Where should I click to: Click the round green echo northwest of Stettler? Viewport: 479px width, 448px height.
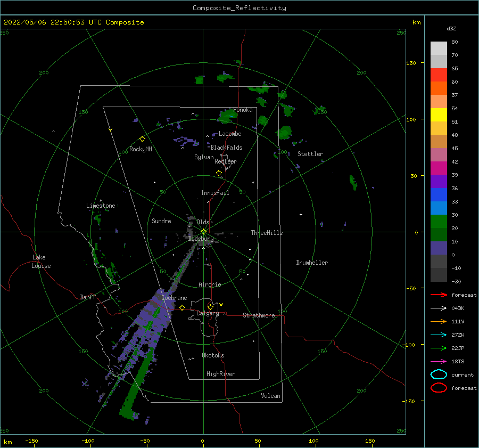[284, 133]
